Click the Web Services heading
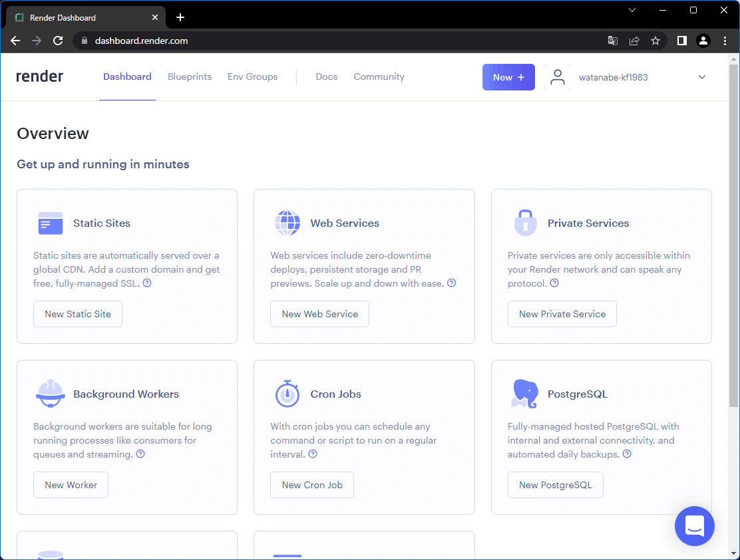740x560 pixels. point(345,223)
